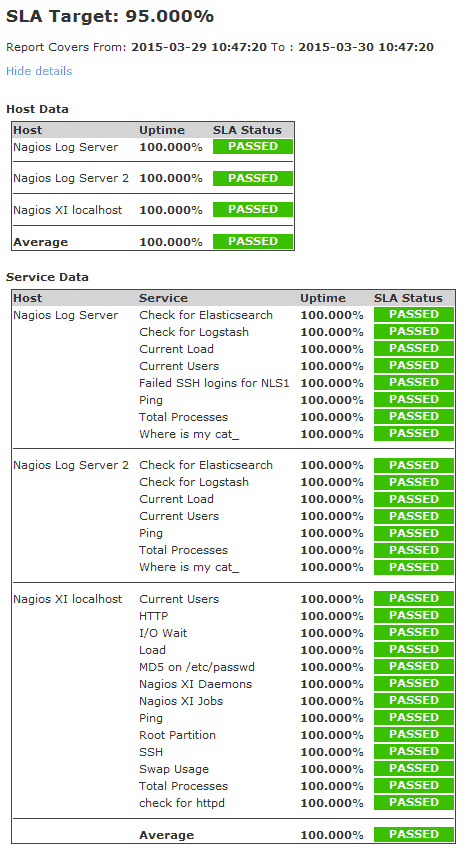This screenshot has height=860, width=473.
Task: Click the Hide details link
Action: [x=39, y=71]
